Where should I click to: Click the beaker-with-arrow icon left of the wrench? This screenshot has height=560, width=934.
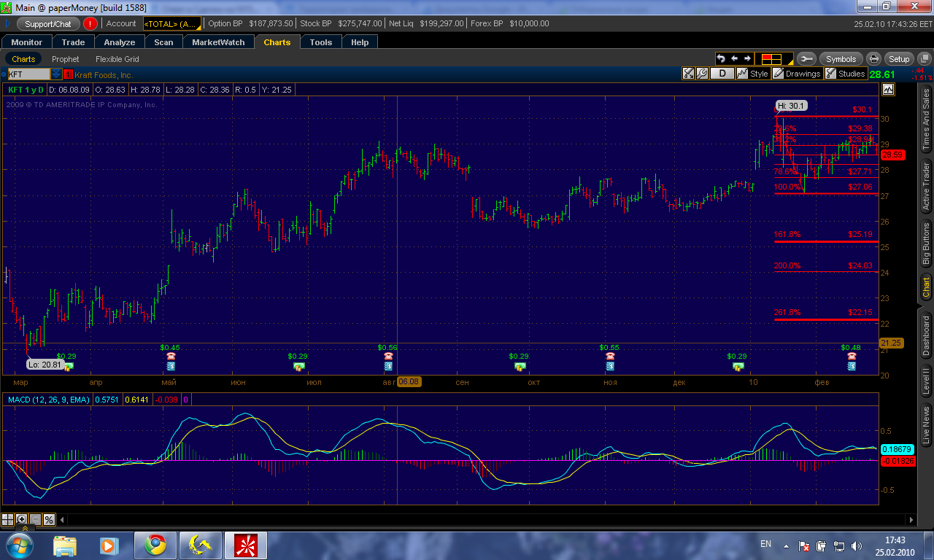688,74
